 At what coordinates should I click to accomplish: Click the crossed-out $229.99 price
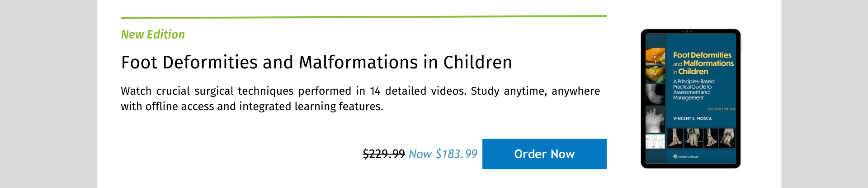pyautogui.click(x=384, y=154)
